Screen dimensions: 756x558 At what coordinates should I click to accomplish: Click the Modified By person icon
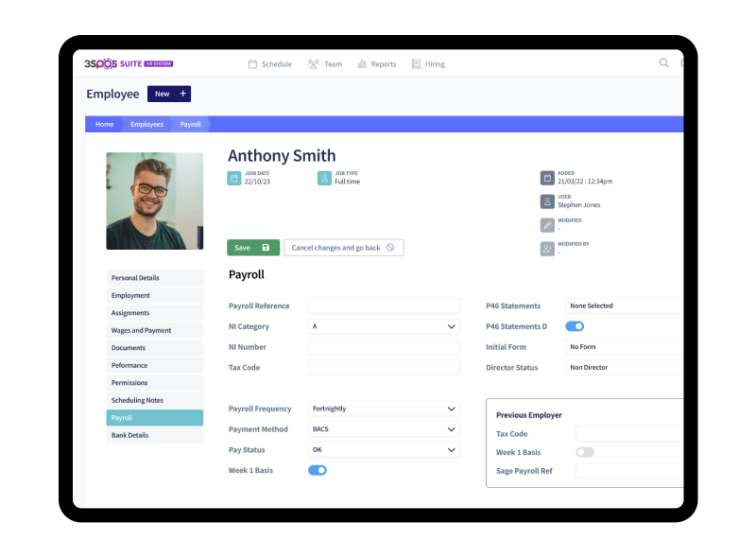547,249
